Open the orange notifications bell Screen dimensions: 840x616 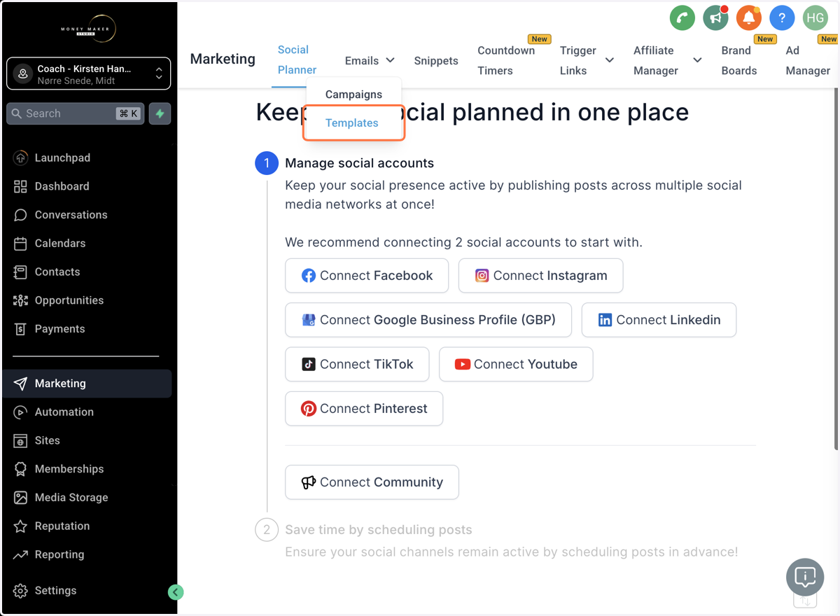click(748, 18)
